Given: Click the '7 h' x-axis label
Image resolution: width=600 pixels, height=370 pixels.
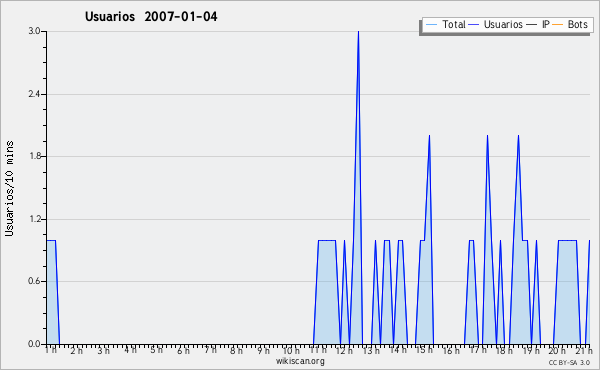Looking at the screenshot, I should pos(210,350).
